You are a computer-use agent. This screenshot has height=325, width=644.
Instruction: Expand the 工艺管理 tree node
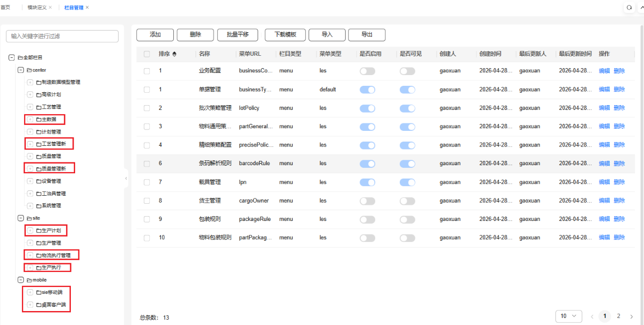click(30, 107)
